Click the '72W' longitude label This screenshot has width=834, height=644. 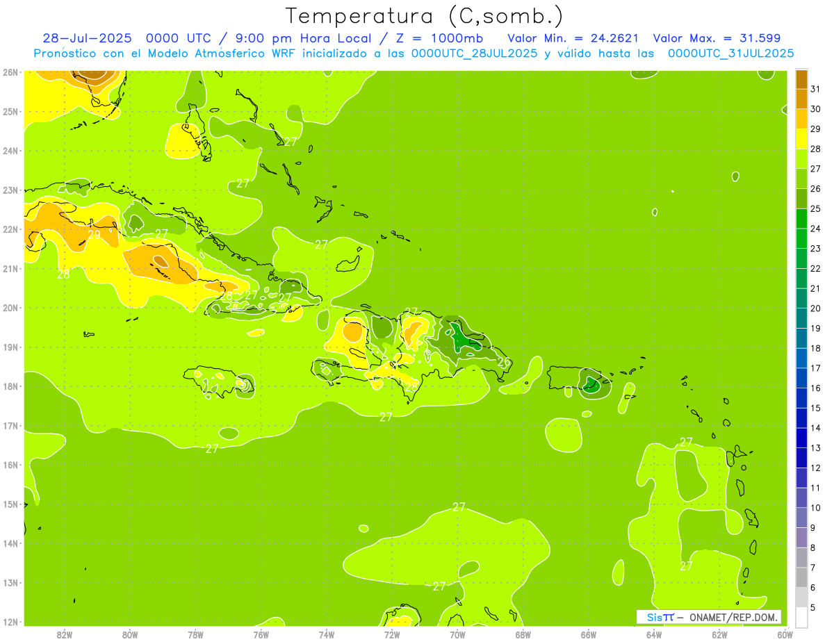392,634
